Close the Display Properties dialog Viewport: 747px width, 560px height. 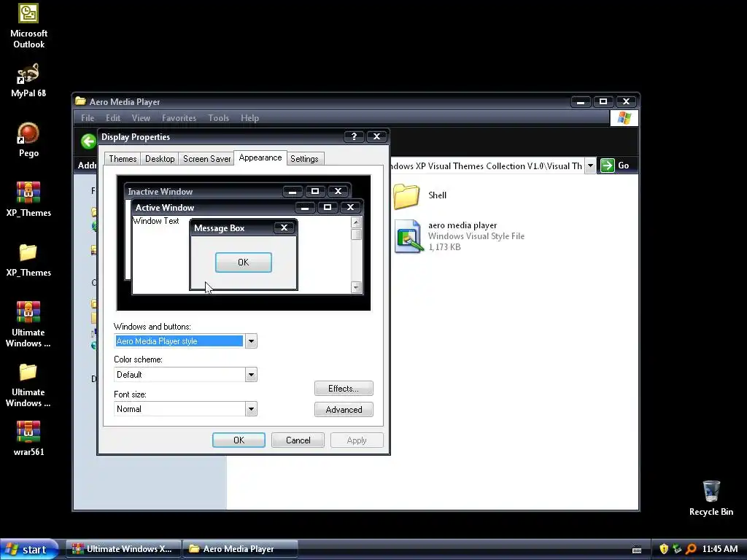click(x=377, y=136)
